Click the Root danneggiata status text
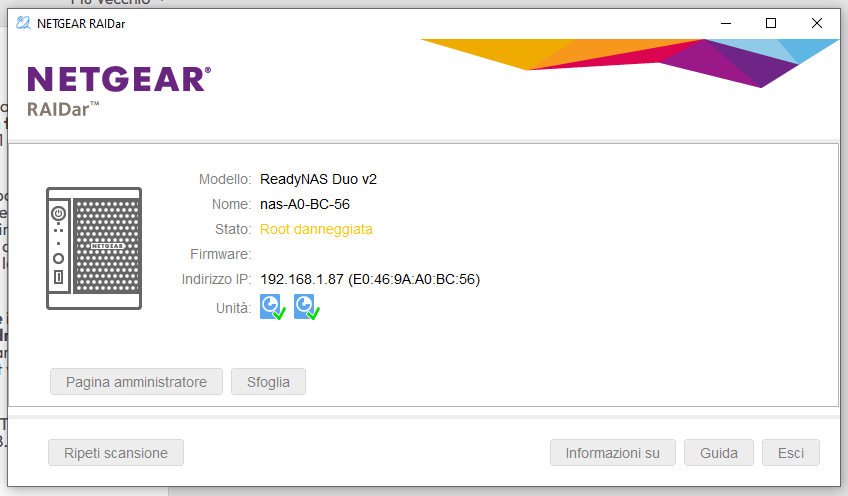Screen dimensions: 848x496 316,229
